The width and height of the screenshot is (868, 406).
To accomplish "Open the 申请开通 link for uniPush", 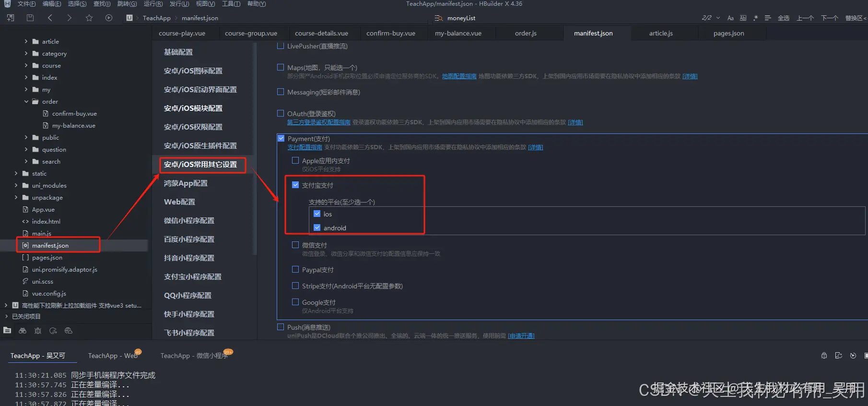I will click(x=521, y=336).
